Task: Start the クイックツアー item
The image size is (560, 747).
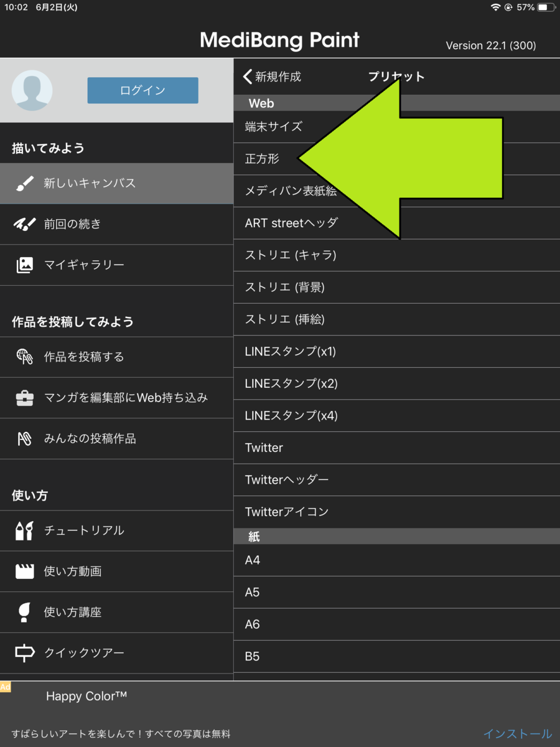Action: click(x=116, y=653)
